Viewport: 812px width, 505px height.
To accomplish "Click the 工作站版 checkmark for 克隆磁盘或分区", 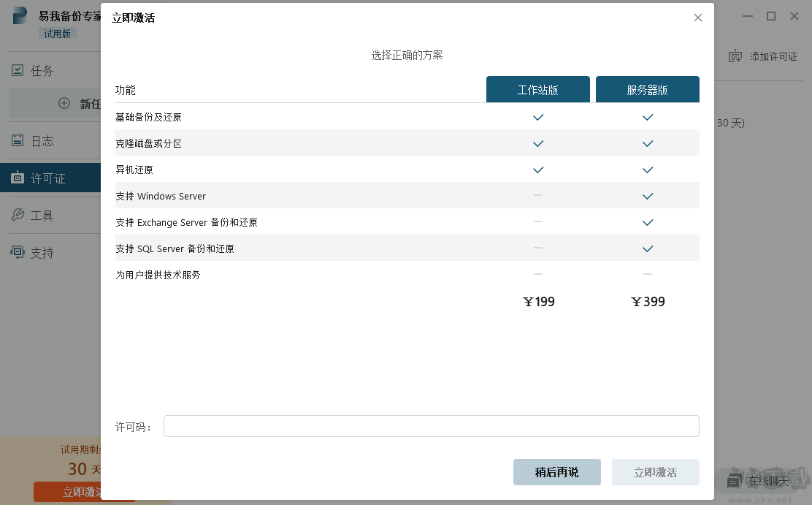I will 538,144.
